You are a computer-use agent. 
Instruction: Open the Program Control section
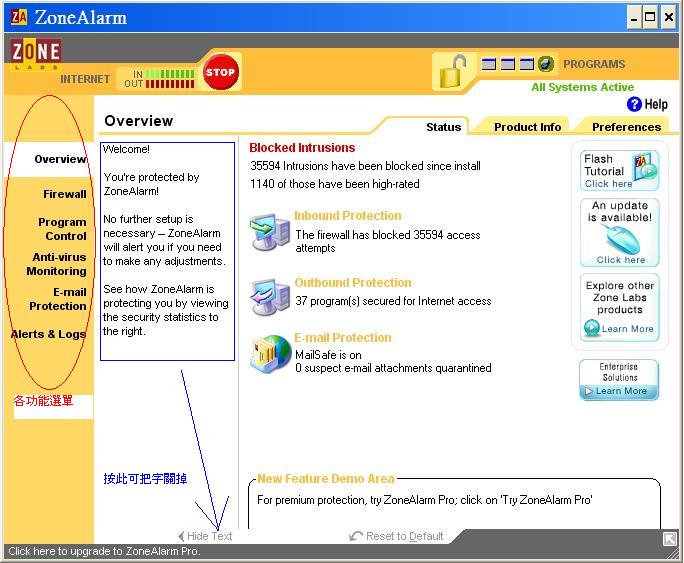[62, 229]
